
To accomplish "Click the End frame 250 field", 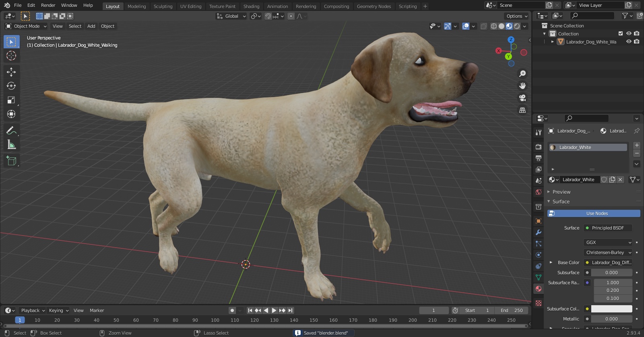I will point(511,310).
